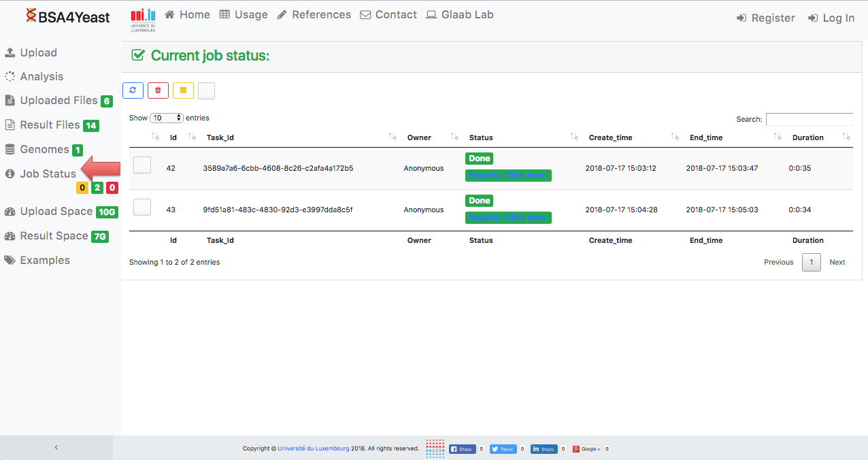Select the checkbox for job 42
The image size is (868, 460).
[x=142, y=165]
